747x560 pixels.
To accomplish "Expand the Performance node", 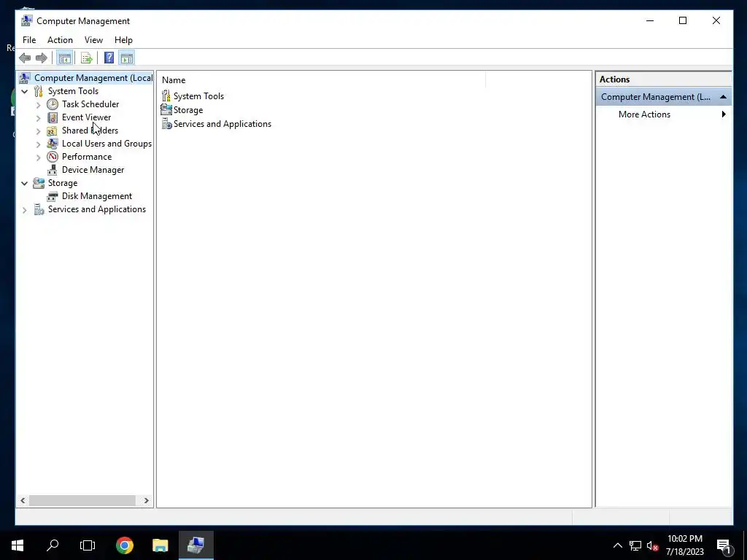I will pos(39,157).
